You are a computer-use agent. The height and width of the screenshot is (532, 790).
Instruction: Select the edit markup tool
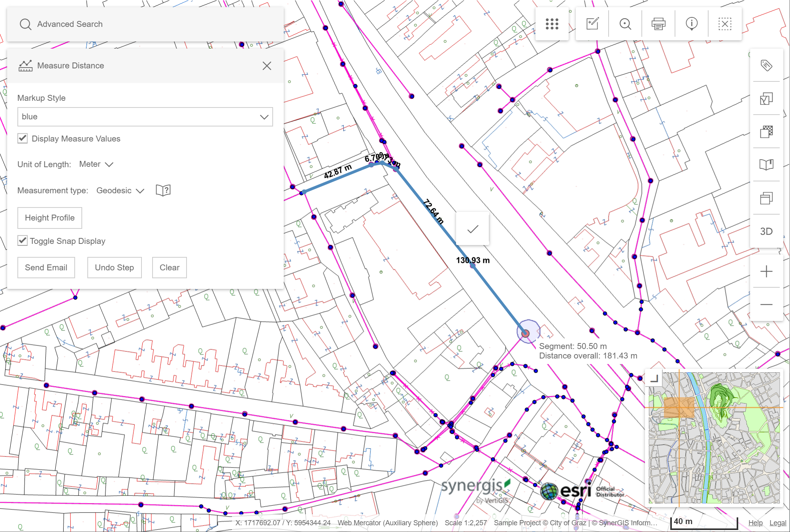pos(592,24)
